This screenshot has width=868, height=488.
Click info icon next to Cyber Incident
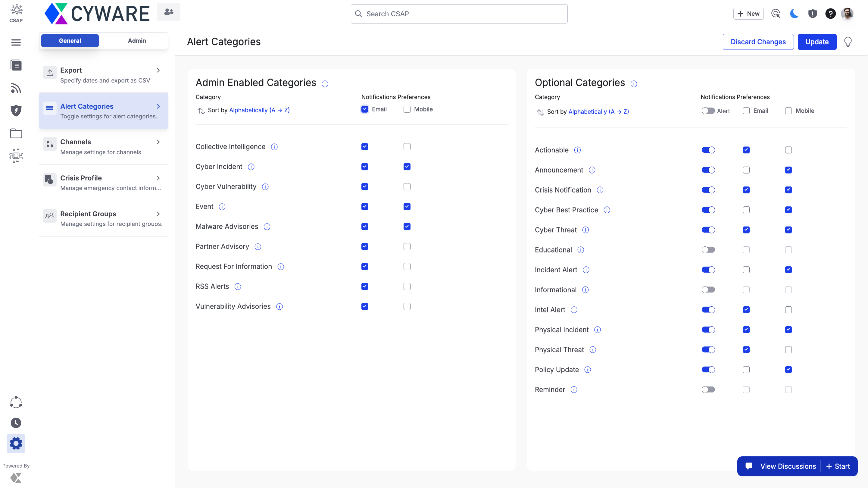pyautogui.click(x=251, y=167)
